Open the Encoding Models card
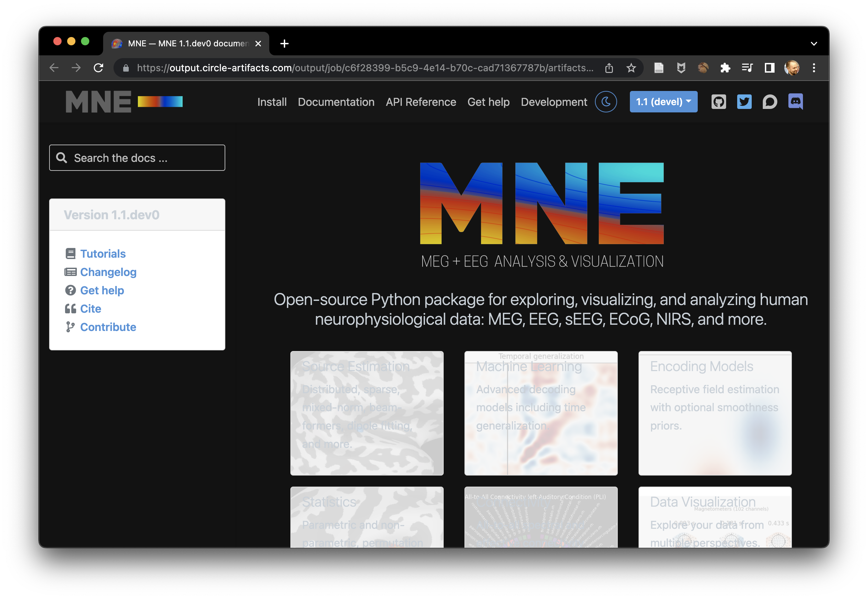The image size is (868, 599). pos(715,413)
